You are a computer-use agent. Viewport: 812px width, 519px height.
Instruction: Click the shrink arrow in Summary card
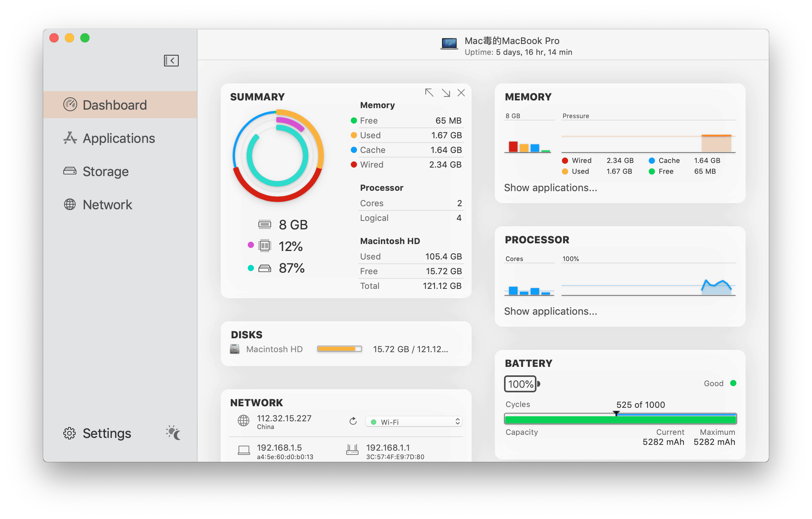tap(429, 93)
